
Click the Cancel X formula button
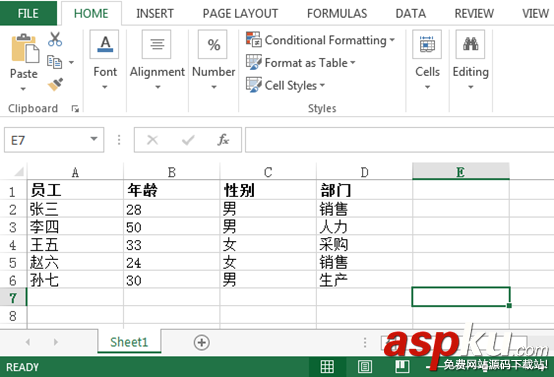coord(152,140)
